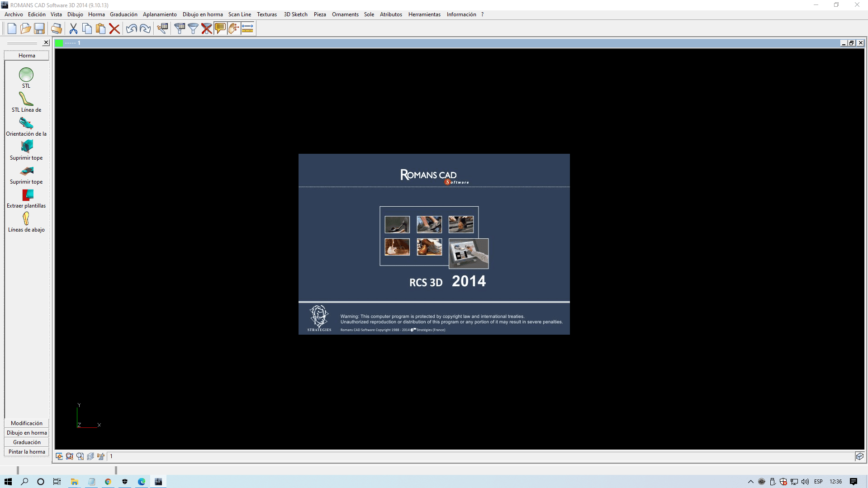Toggle the ruler measurement tool button
This screenshot has height=488, width=868.
coord(247,28)
